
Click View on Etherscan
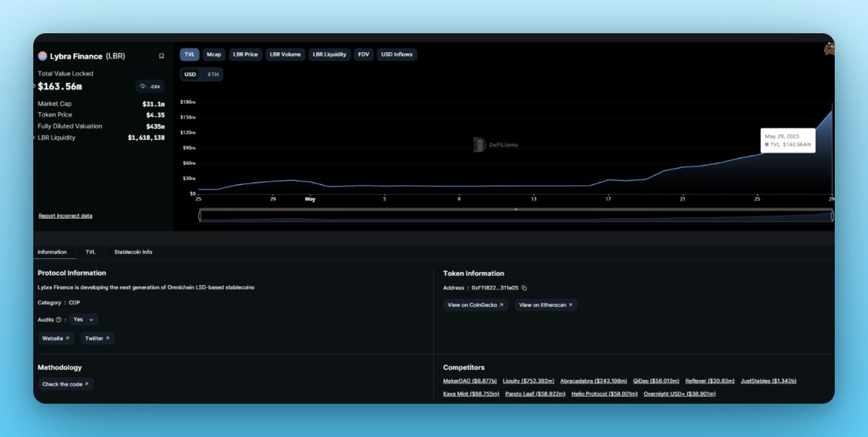pos(546,305)
